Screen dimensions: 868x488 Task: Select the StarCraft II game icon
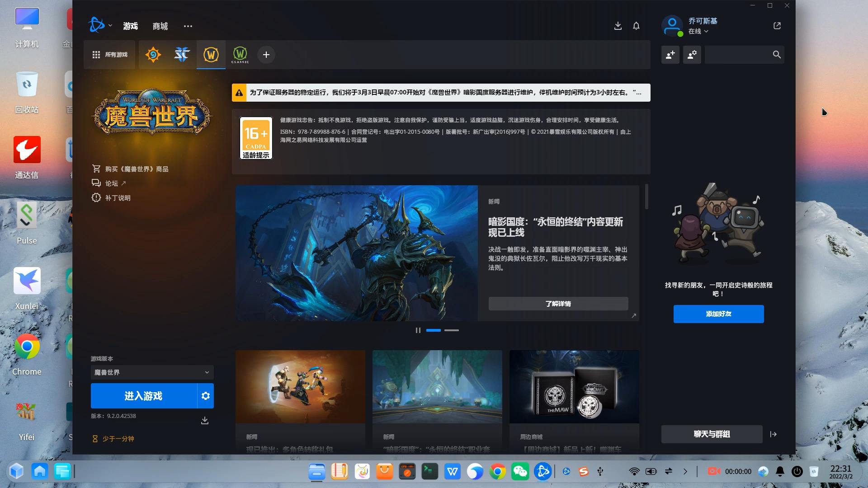coord(182,55)
